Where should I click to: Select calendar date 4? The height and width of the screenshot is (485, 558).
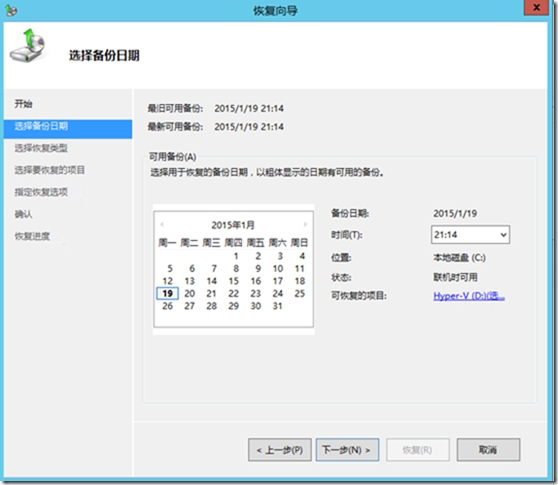click(x=302, y=256)
